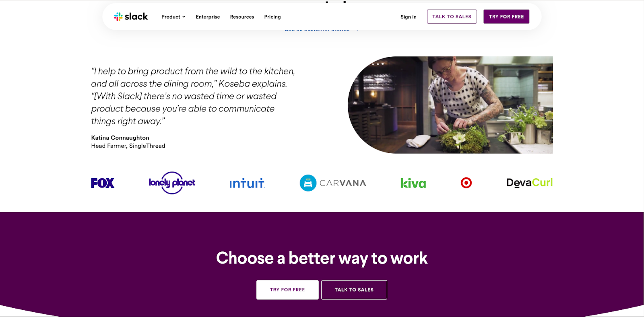The width and height of the screenshot is (644, 317).
Task: Click the green Kiva logo
Action: 413,183
